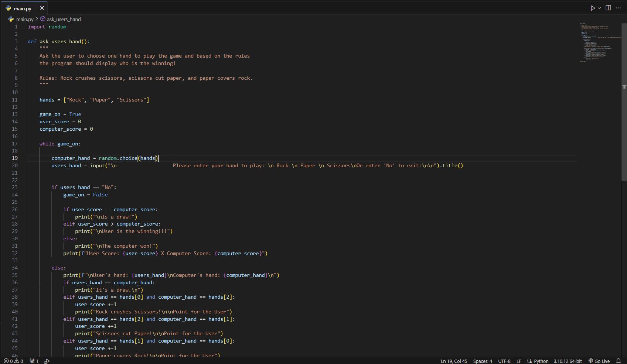This screenshot has height=364, width=627.
Task: Open the ask_users_hand breadcrumb symbol
Action: point(64,19)
